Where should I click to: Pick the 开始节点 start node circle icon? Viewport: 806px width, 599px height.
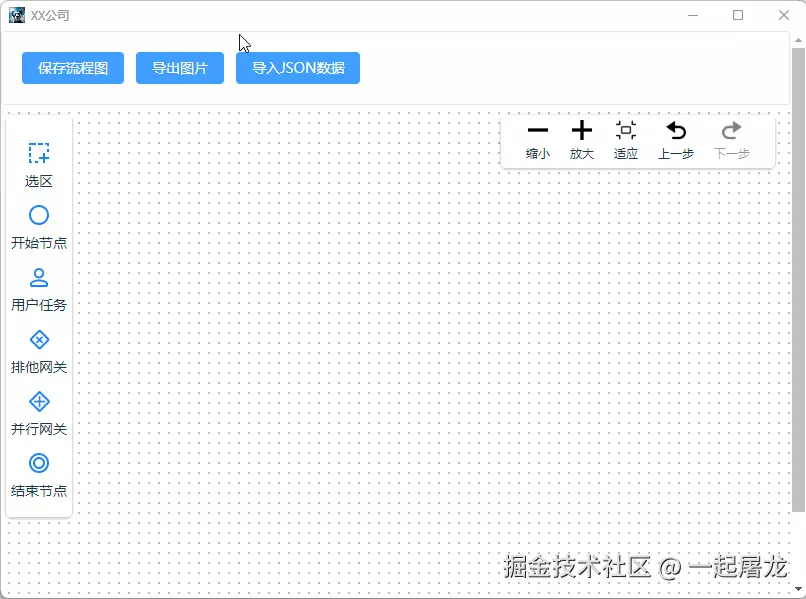click(39, 214)
